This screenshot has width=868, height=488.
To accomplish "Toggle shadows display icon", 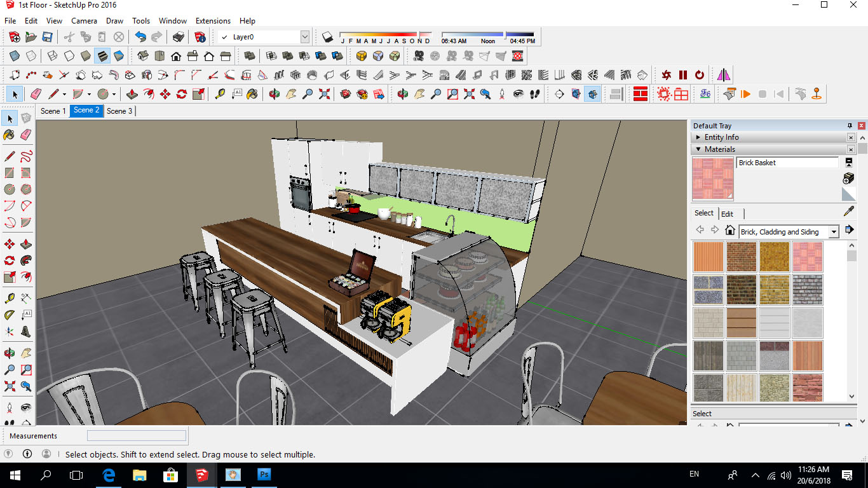I will click(327, 37).
